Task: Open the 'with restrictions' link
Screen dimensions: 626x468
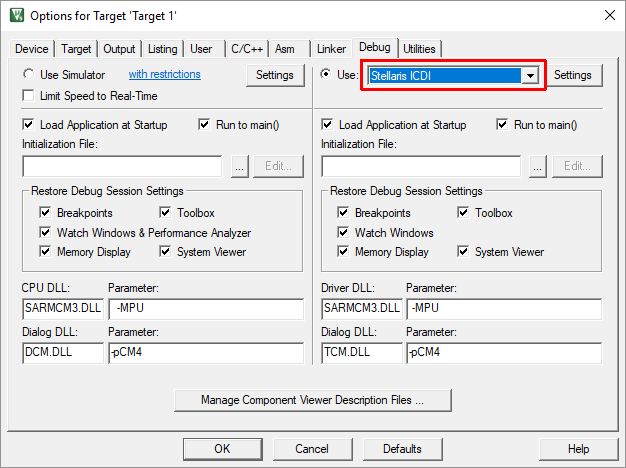Action: pos(164,74)
